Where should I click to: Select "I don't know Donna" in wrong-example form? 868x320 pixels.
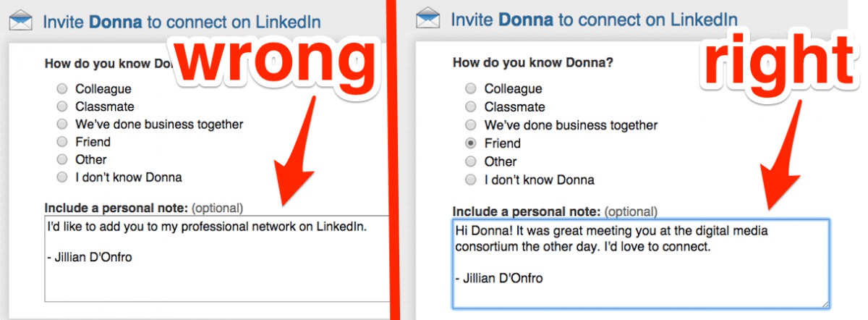pos(62,177)
